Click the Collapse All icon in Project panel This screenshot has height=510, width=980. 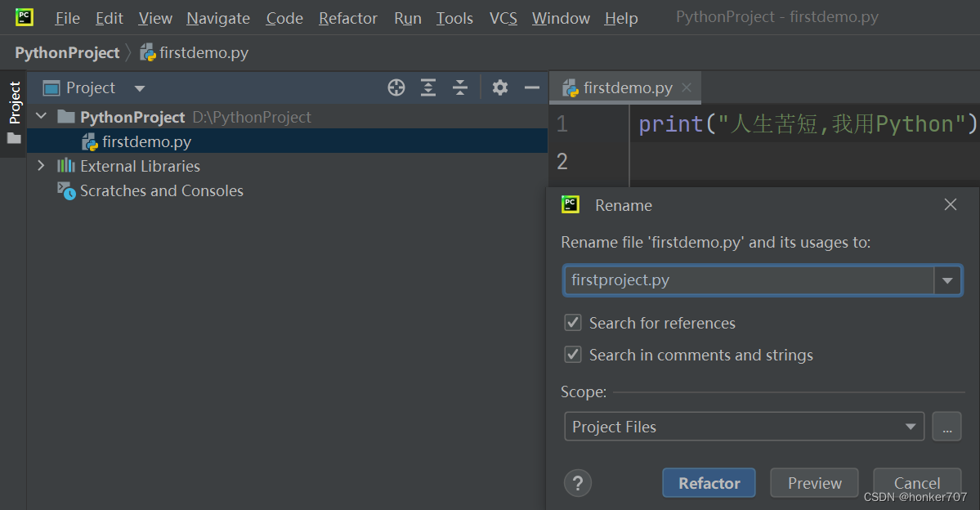click(x=460, y=88)
